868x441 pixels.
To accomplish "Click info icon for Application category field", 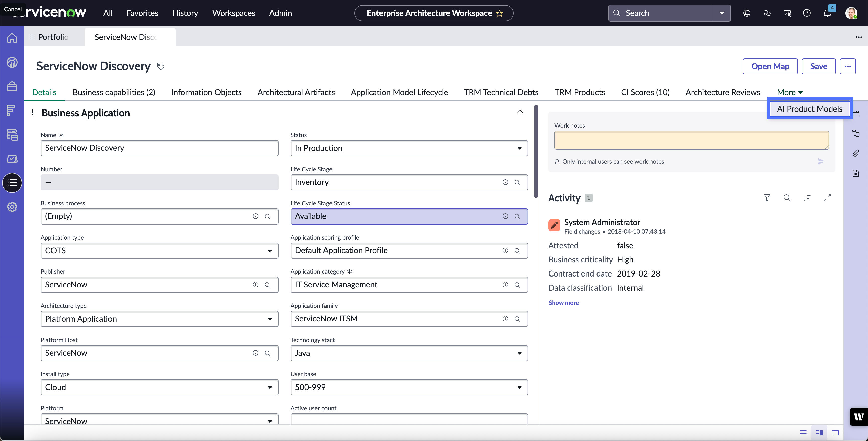I will click(x=505, y=285).
